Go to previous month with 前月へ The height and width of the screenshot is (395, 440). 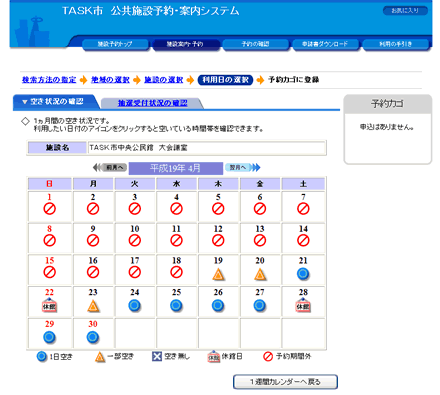coord(110,167)
